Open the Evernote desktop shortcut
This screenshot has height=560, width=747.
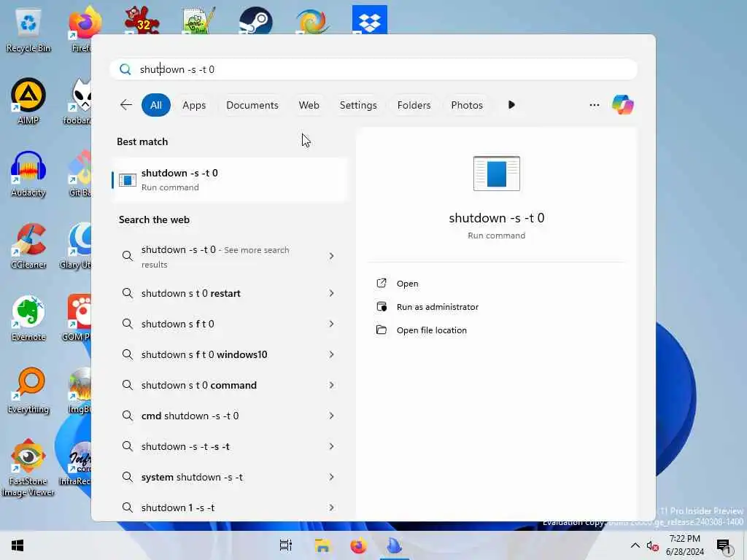click(28, 318)
